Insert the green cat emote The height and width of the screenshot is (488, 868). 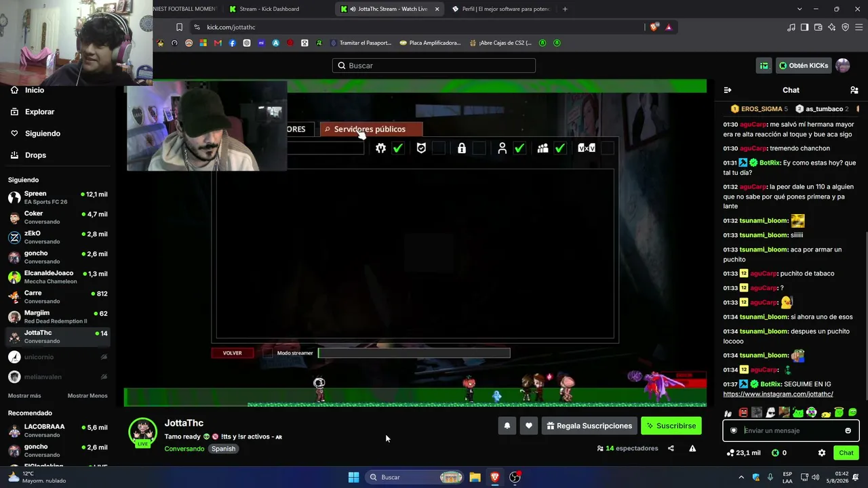pyautogui.click(x=797, y=413)
